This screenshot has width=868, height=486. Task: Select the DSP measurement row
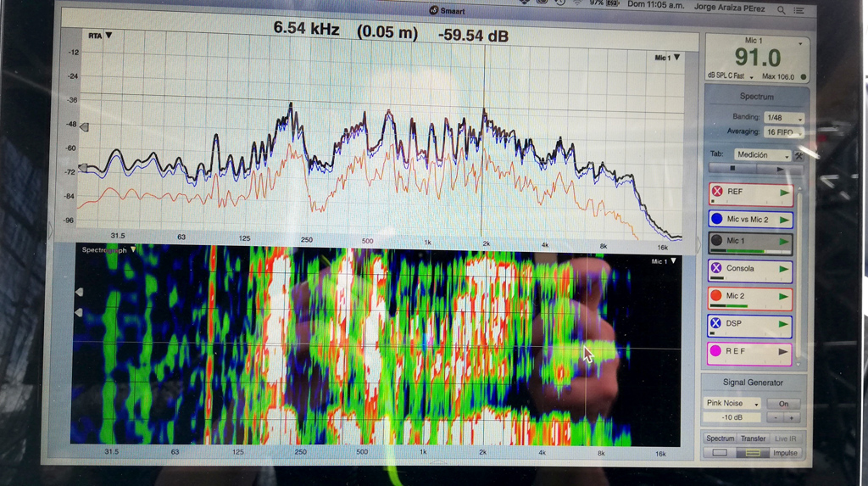coord(749,326)
